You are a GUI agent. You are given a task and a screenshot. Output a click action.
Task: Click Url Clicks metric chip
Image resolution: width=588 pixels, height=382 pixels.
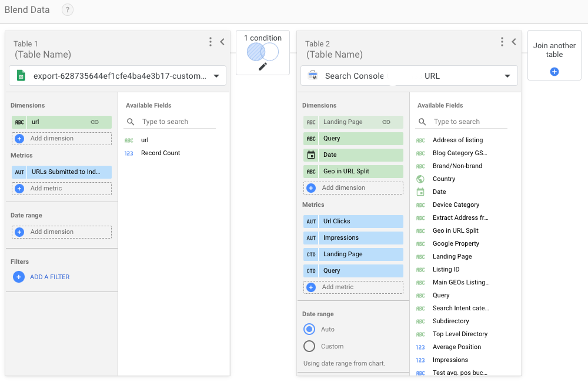[353, 221]
